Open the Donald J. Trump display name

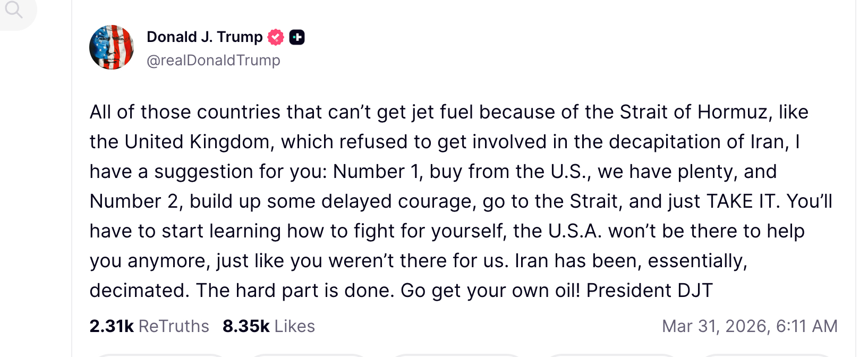205,37
